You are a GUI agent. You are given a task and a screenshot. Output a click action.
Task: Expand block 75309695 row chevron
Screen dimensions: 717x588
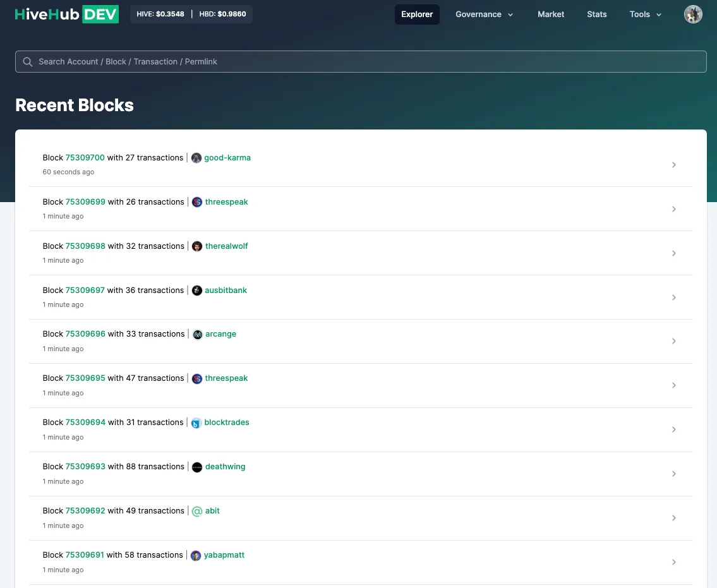pos(673,385)
